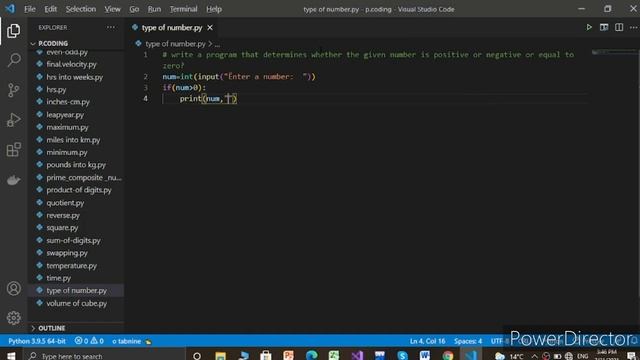Open the Accounts menu icon
640x360 pixels.
13,289
